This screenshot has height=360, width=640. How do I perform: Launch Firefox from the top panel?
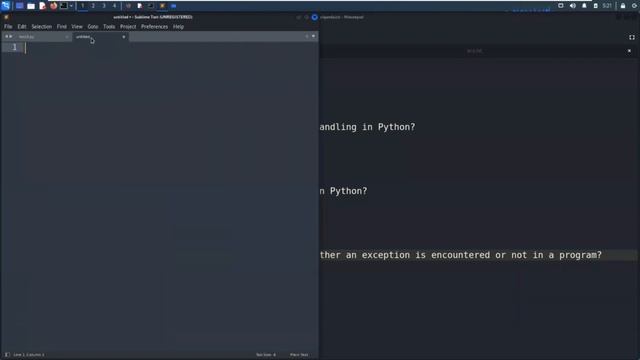point(53,6)
